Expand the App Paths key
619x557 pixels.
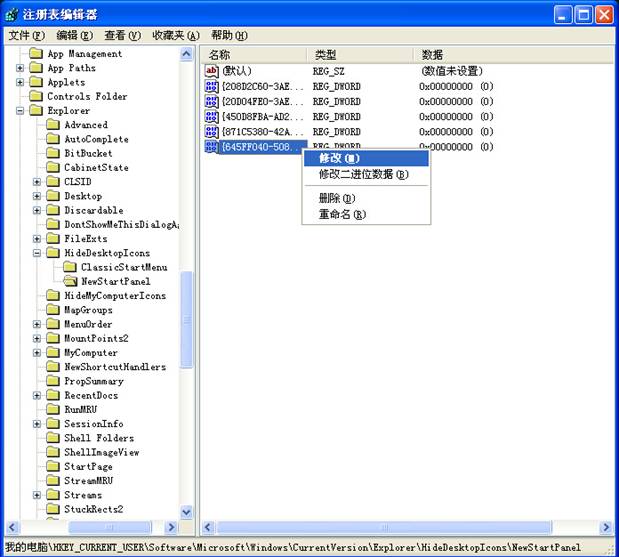pos(20,68)
